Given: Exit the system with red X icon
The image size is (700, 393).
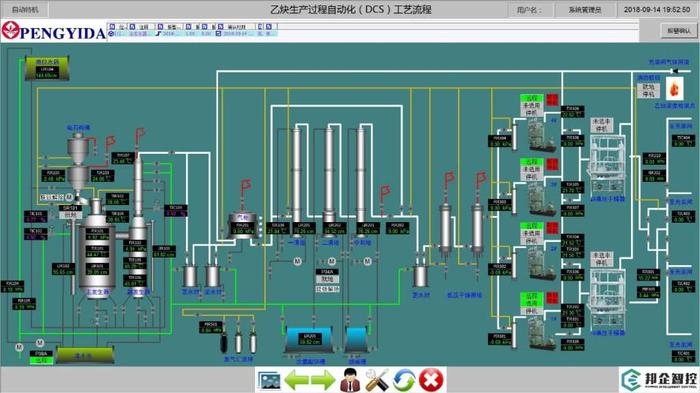Looking at the screenshot, I should 431,380.
